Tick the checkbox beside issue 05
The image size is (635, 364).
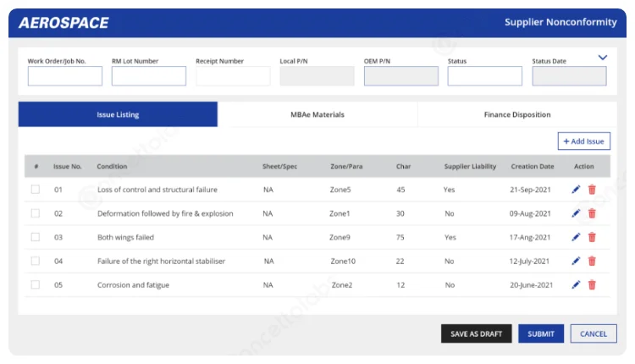[x=36, y=285]
